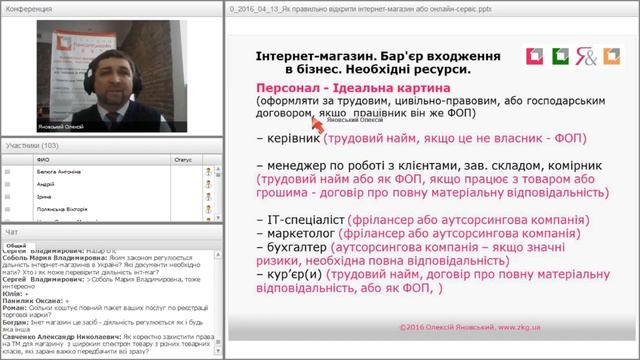This screenshot has width=640, height=360.
Task: Click the person icon in Андрій's row
Action: click(209, 184)
